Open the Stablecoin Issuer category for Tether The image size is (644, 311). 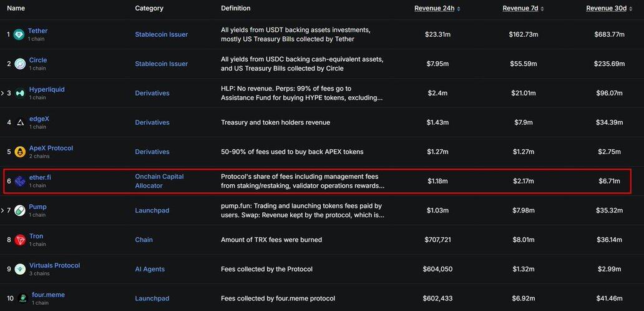pyautogui.click(x=161, y=34)
